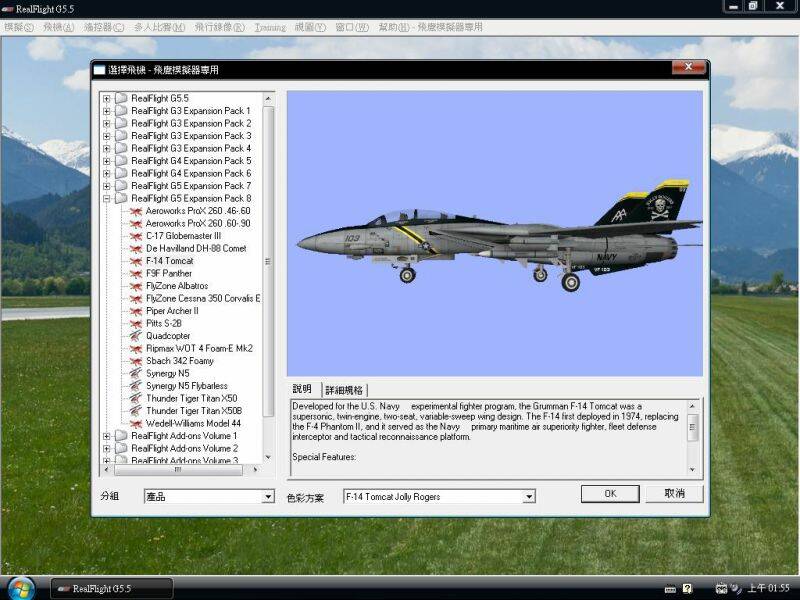Expand RealFlight G3 Expansion Pack 1 node
The image size is (800, 600).
click(107, 111)
